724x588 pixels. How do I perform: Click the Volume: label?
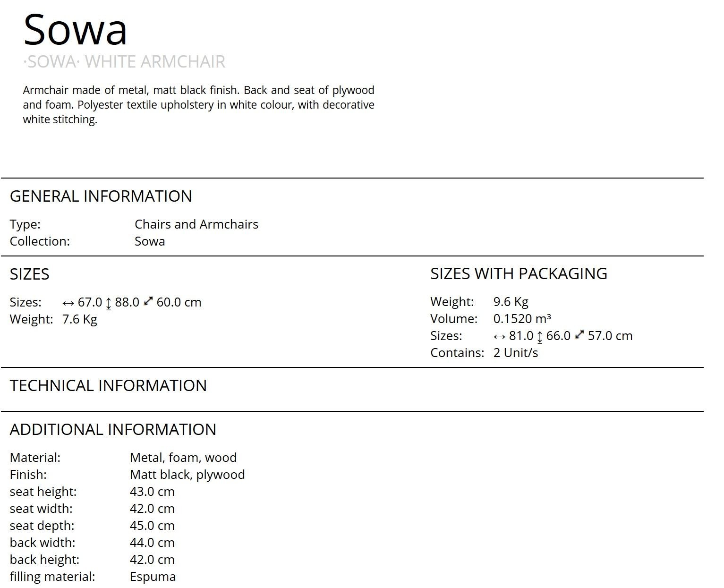(x=454, y=318)
